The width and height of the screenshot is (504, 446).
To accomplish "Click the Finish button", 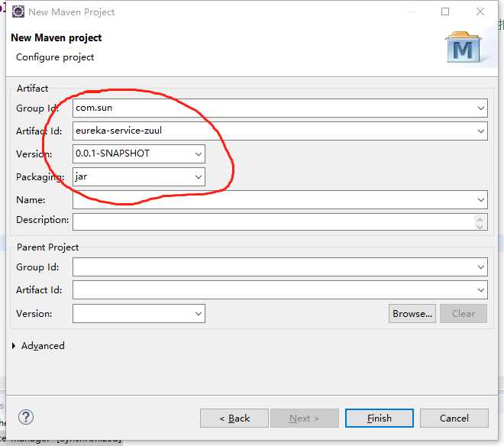I will click(x=380, y=418).
